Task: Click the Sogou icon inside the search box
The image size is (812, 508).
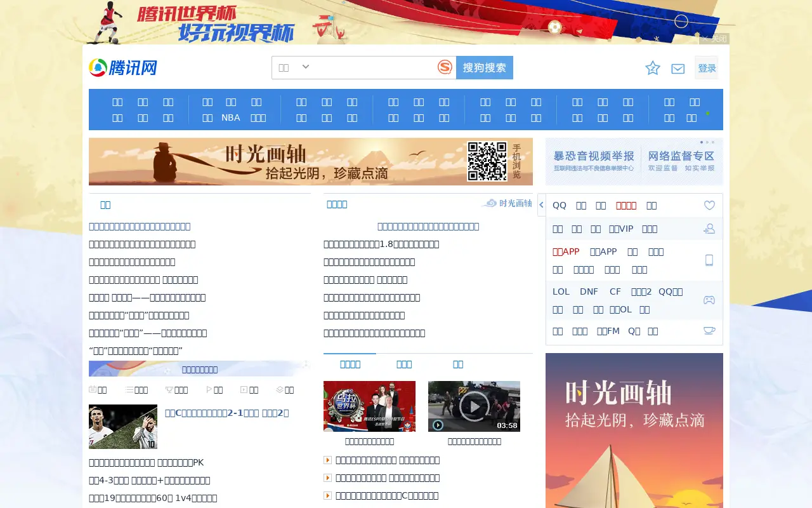Action: click(445, 67)
